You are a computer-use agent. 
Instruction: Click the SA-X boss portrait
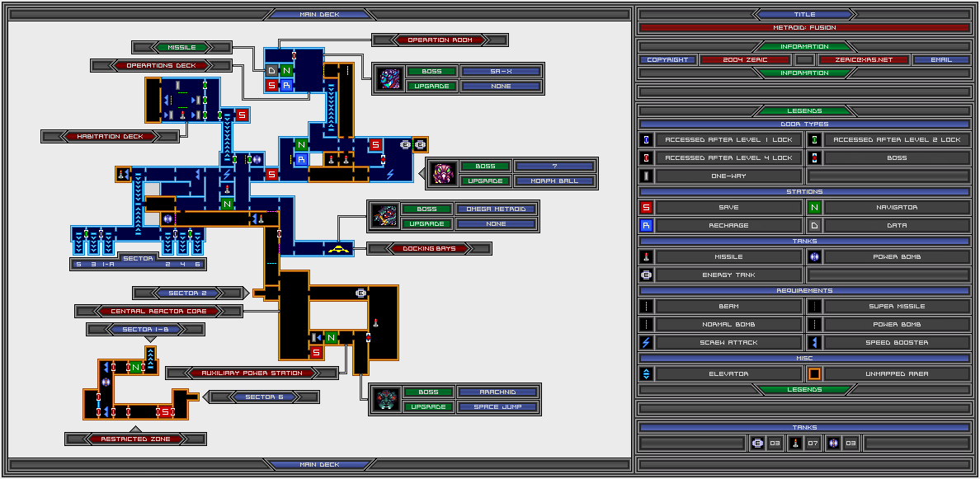click(x=388, y=78)
